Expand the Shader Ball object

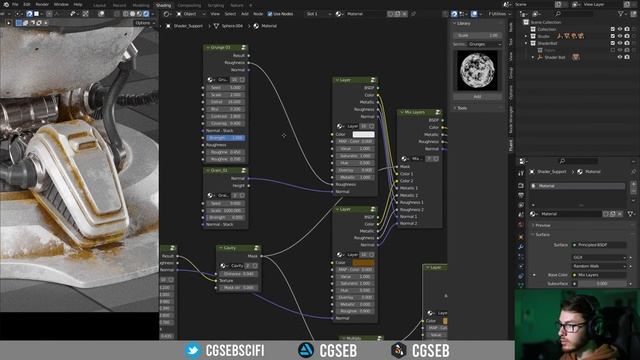point(533,57)
